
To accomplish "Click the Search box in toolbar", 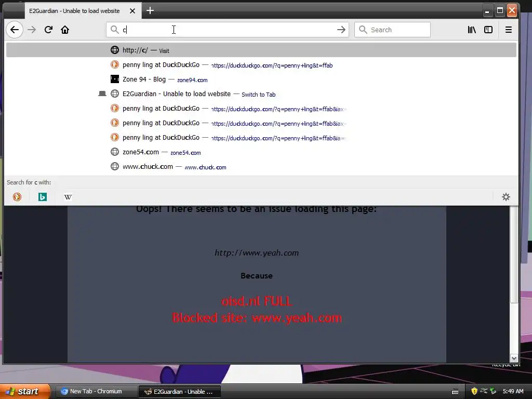I will tap(393, 30).
